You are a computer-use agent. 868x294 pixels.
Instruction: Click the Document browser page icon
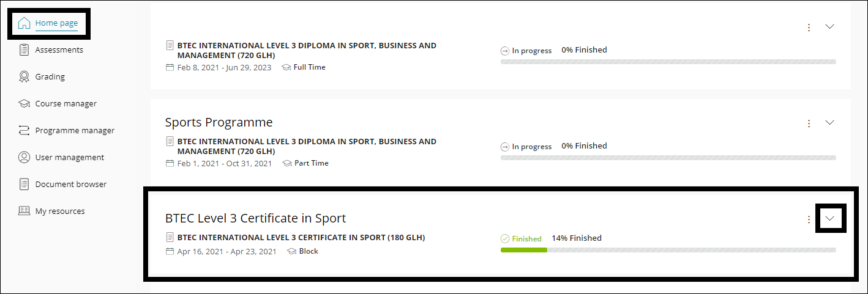click(x=24, y=185)
